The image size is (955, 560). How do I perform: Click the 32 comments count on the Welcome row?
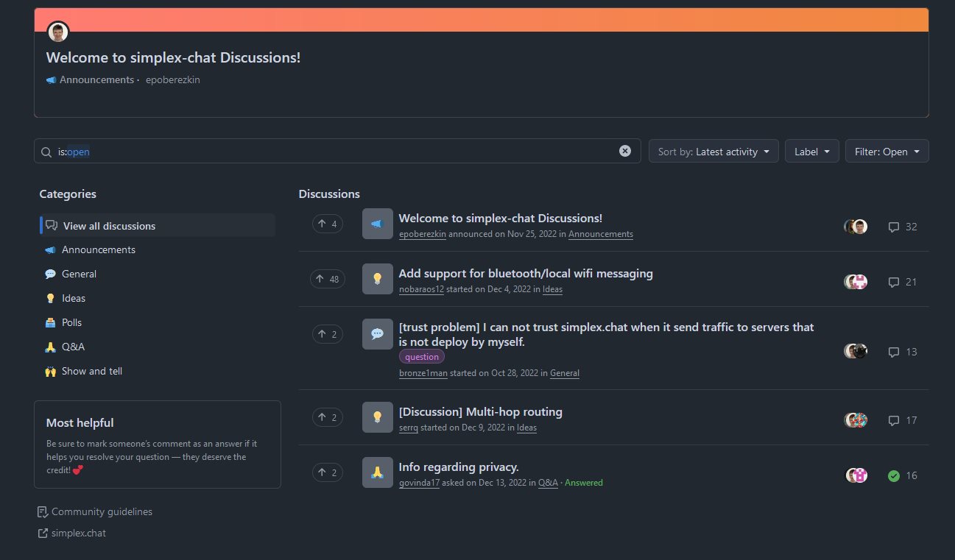click(x=903, y=227)
